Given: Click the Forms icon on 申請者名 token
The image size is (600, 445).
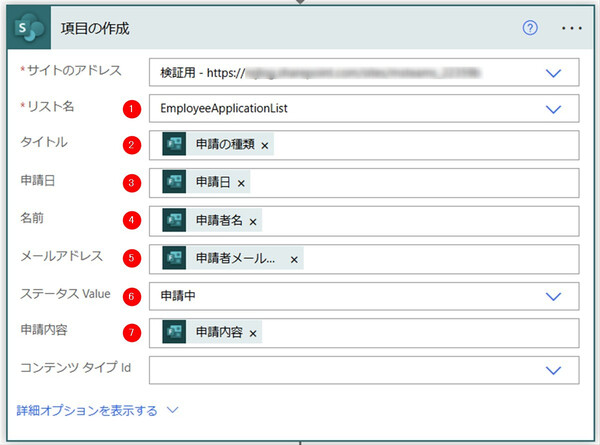Looking at the screenshot, I should (x=174, y=220).
